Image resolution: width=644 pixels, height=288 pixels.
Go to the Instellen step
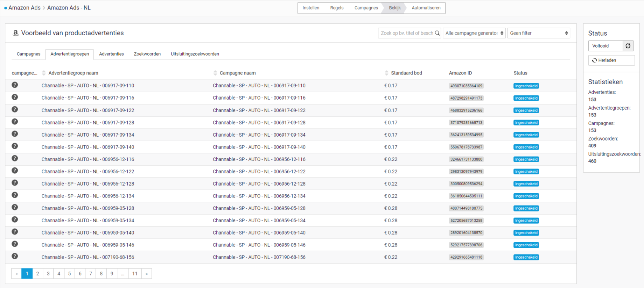point(311,8)
